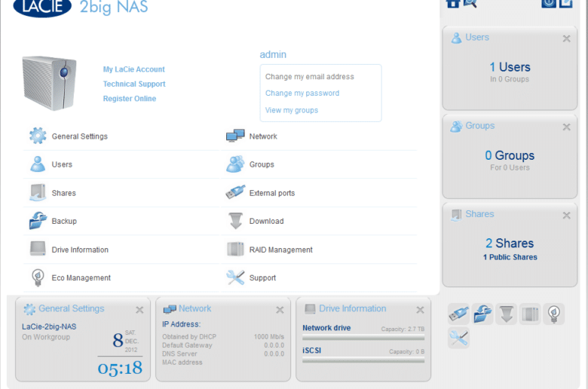This screenshot has width=588, height=389.
Task: Open Technical Support link
Action: pyautogui.click(x=134, y=84)
